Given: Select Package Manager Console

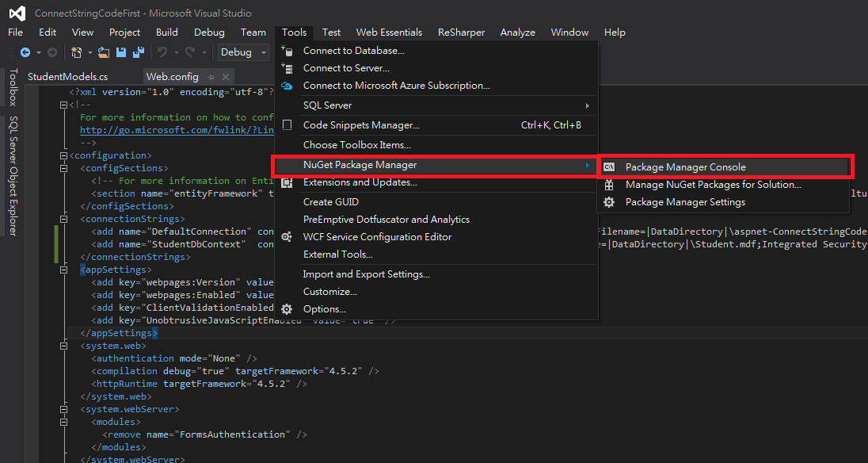Looking at the screenshot, I should tap(685, 167).
